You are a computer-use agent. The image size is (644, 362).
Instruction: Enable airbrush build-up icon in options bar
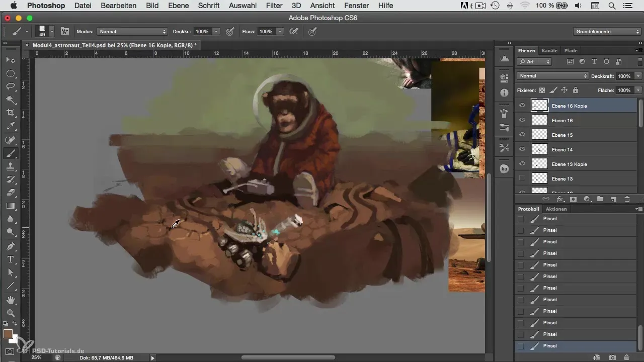pos(294,31)
